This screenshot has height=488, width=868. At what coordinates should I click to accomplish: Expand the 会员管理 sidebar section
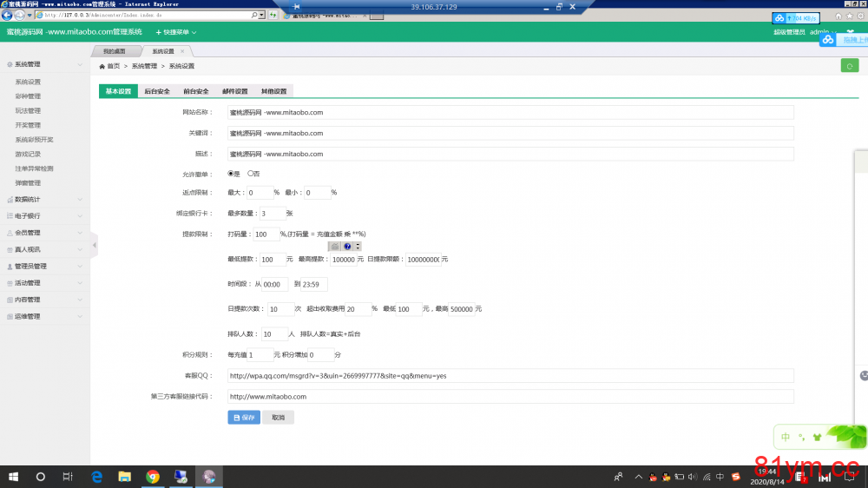[43, 233]
